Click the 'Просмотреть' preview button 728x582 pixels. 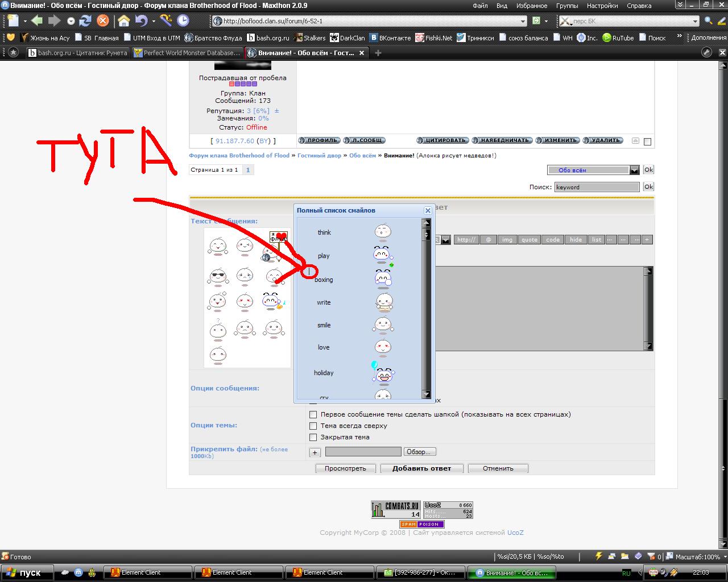(x=345, y=468)
